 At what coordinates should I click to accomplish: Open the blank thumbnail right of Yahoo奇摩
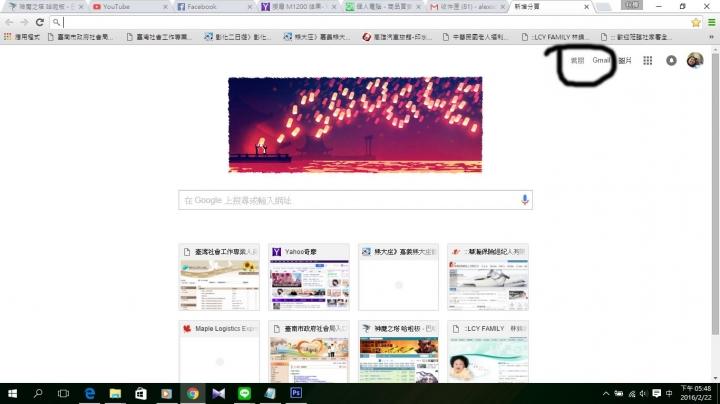(398, 277)
